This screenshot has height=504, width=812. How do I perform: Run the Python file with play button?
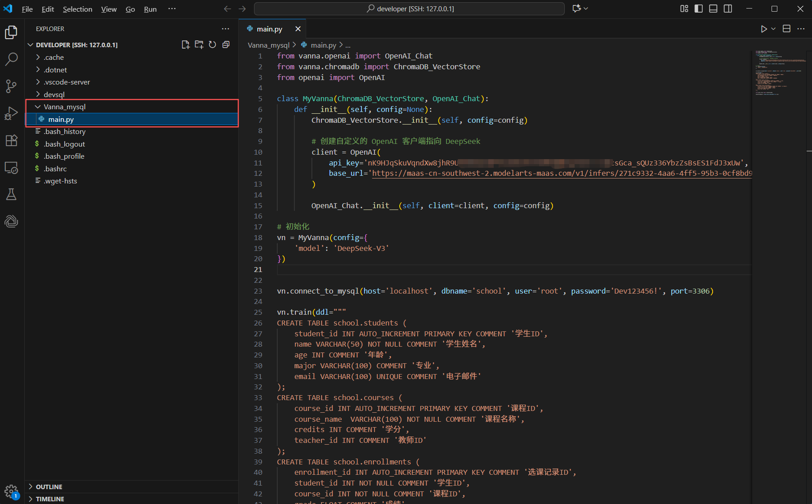pyautogui.click(x=763, y=29)
